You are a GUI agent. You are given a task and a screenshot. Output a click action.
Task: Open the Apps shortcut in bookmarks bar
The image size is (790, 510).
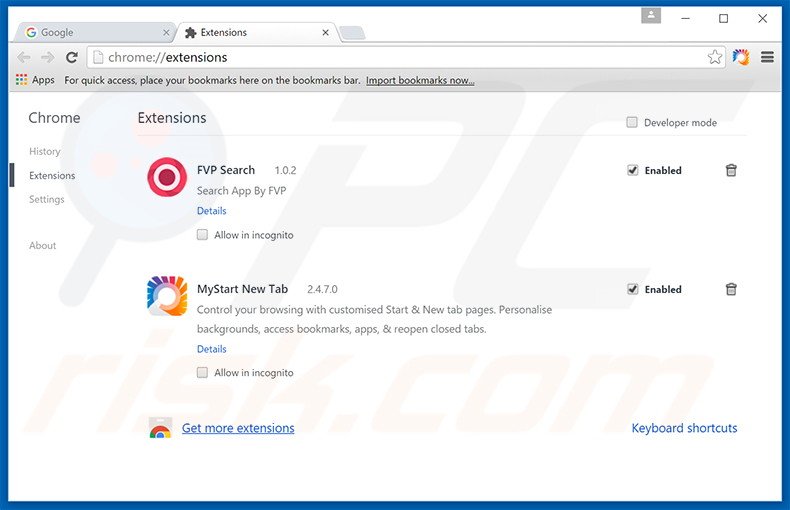point(35,80)
